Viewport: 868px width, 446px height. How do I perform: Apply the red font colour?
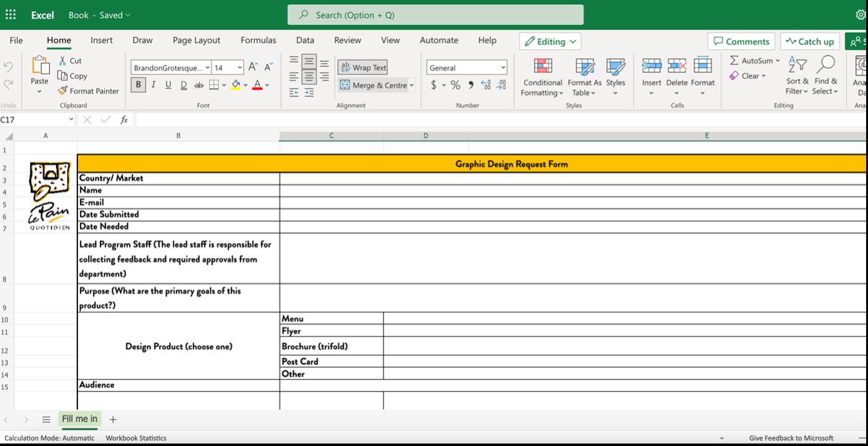coord(257,85)
